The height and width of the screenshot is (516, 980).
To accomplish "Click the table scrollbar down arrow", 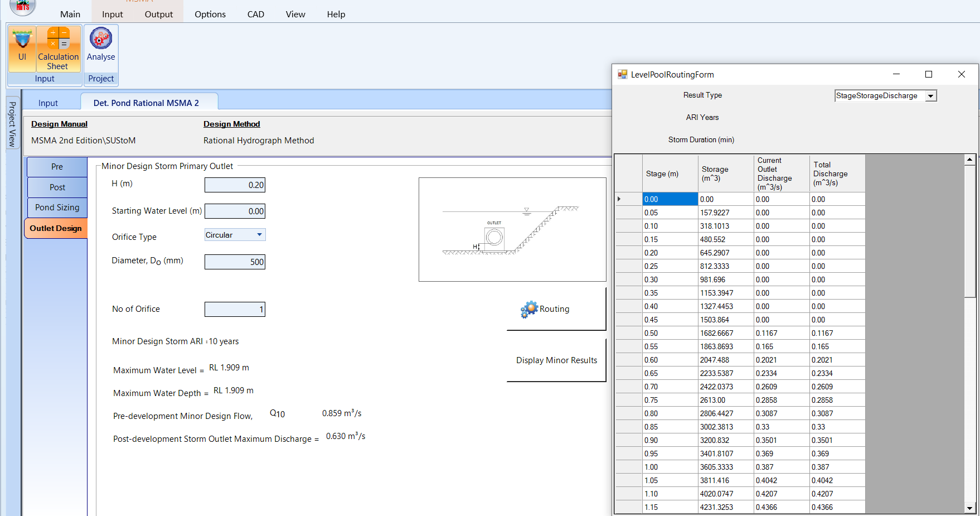I will [970, 508].
